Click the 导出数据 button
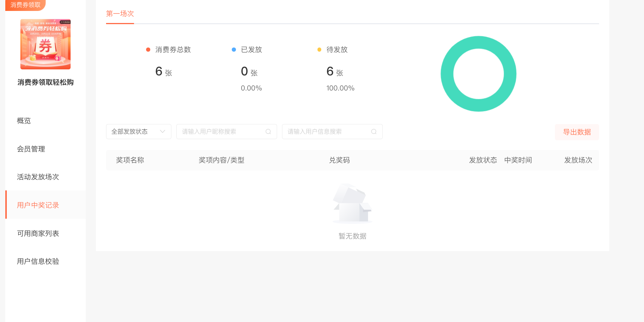The height and width of the screenshot is (322, 644). [x=576, y=132]
